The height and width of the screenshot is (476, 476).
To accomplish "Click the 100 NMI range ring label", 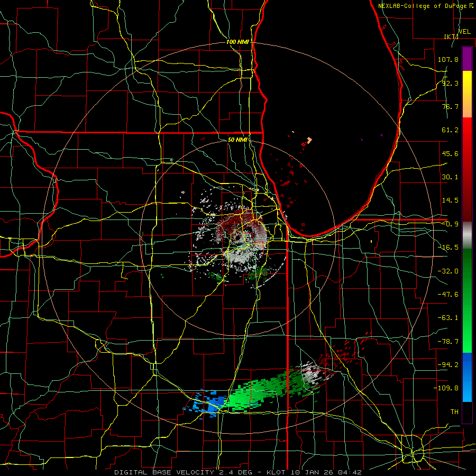I will click(237, 42).
